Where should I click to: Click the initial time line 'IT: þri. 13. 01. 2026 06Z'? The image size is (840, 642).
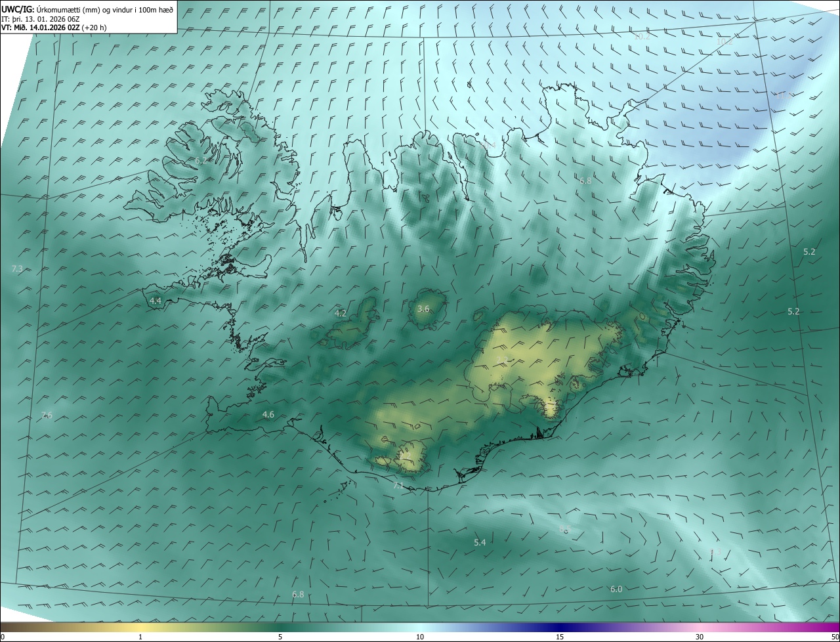coord(41,18)
